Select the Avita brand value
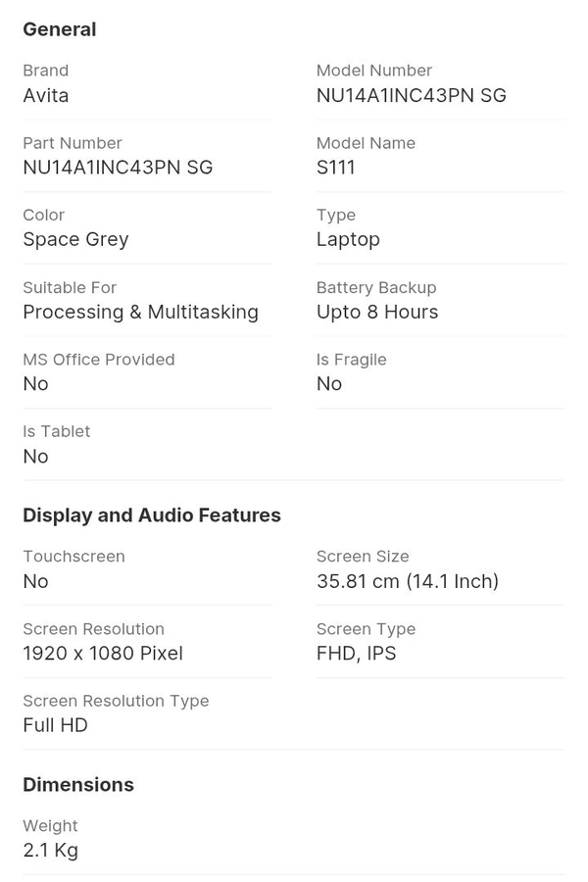The width and height of the screenshot is (588, 882). pyautogui.click(x=45, y=95)
